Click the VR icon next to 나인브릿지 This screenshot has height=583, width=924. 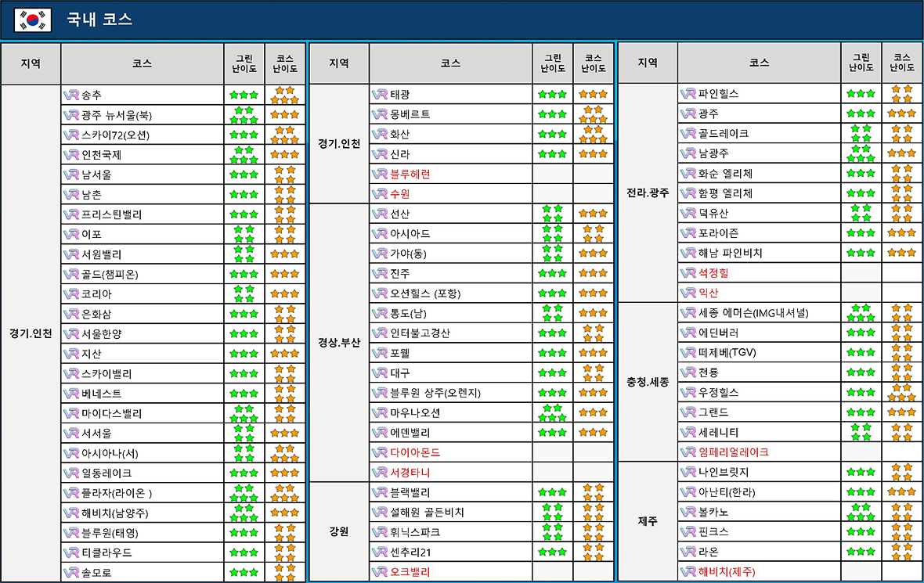[x=688, y=472]
